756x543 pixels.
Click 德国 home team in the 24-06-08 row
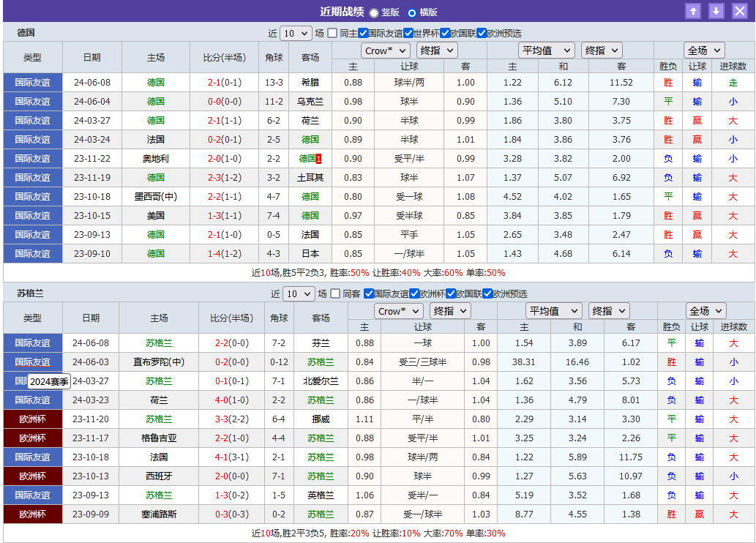[156, 82]
